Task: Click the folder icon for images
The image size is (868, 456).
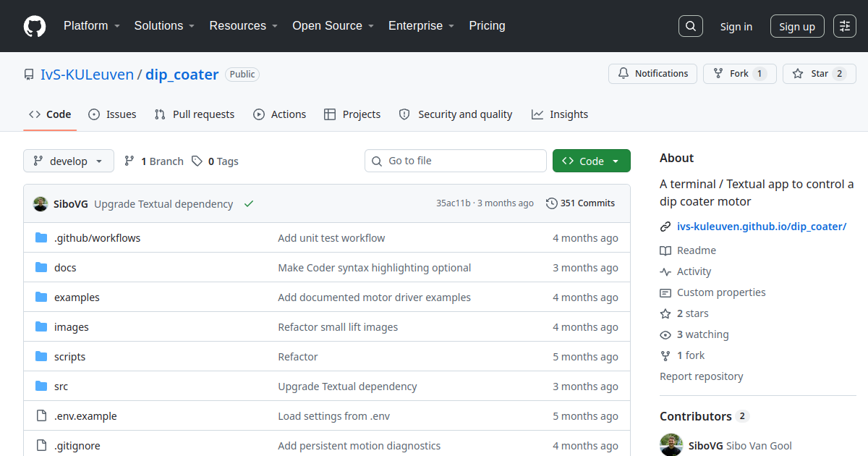Action: (41, 327)
